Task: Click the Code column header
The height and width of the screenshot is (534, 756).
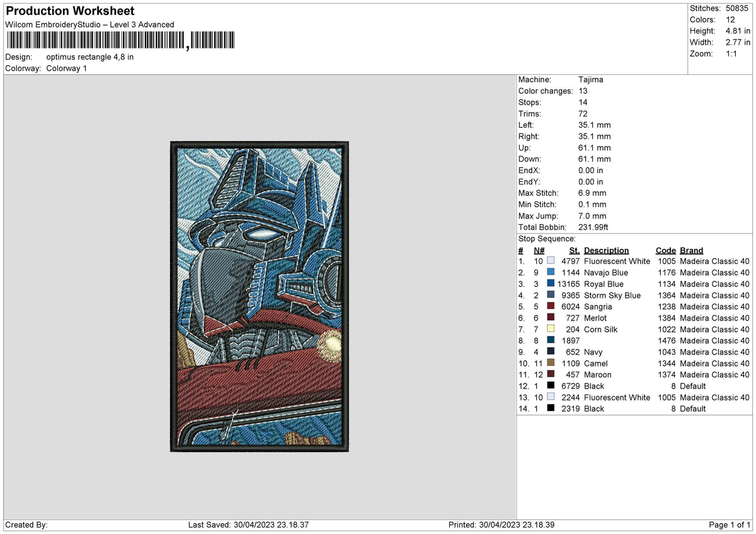Action: (x=665, y=250)
